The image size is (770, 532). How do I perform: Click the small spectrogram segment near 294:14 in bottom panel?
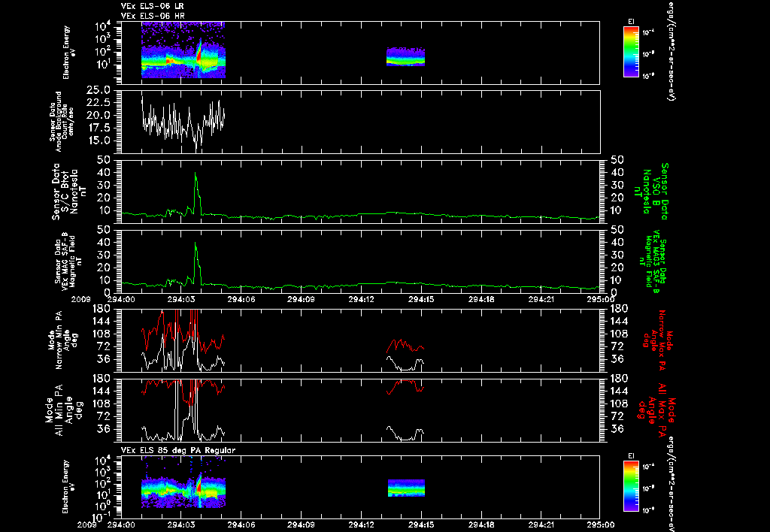pos(406,488)
